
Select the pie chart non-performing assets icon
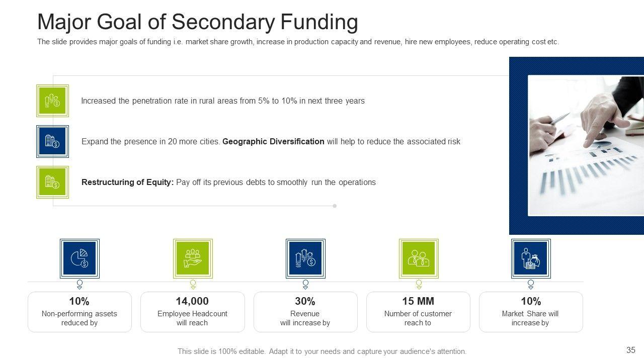tap(79, 258)
